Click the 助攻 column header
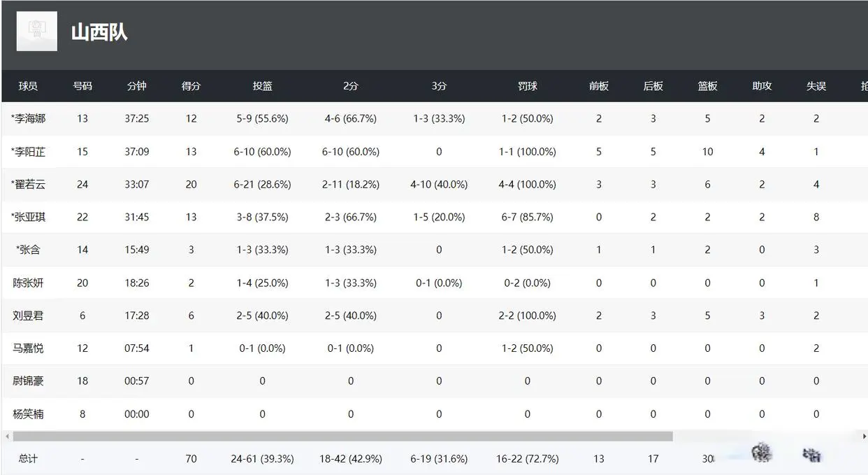Image resolution: width=868 pixels, height=475 pixels. [762, 86]
